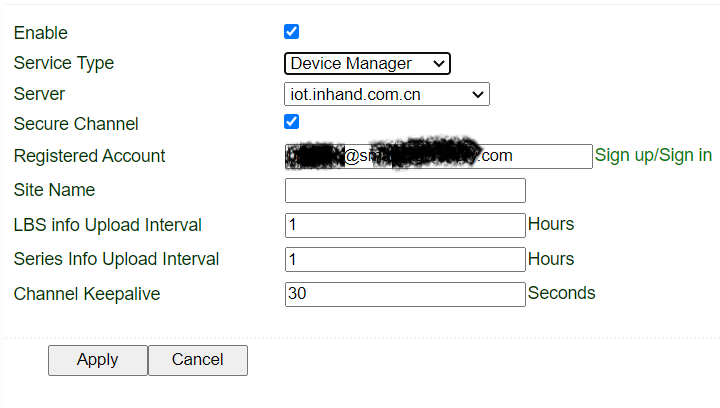Click the Site Name label
Viewport: 720px width, 408px height.
pos(54,190)
